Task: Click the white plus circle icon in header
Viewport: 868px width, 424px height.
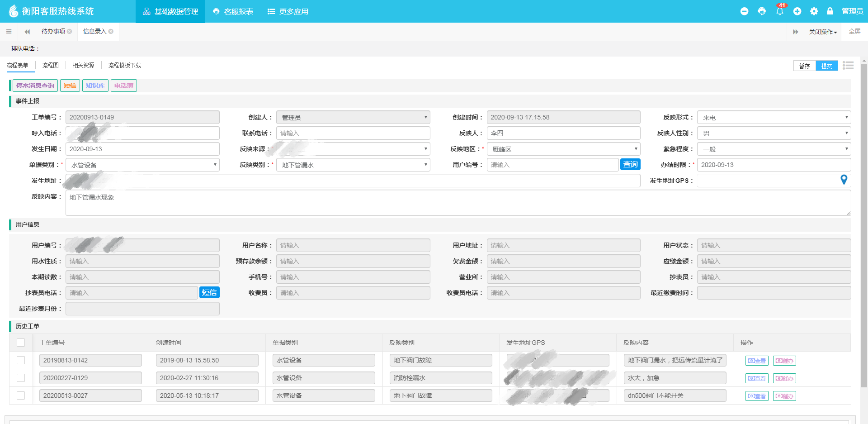Action: (797, 11)
